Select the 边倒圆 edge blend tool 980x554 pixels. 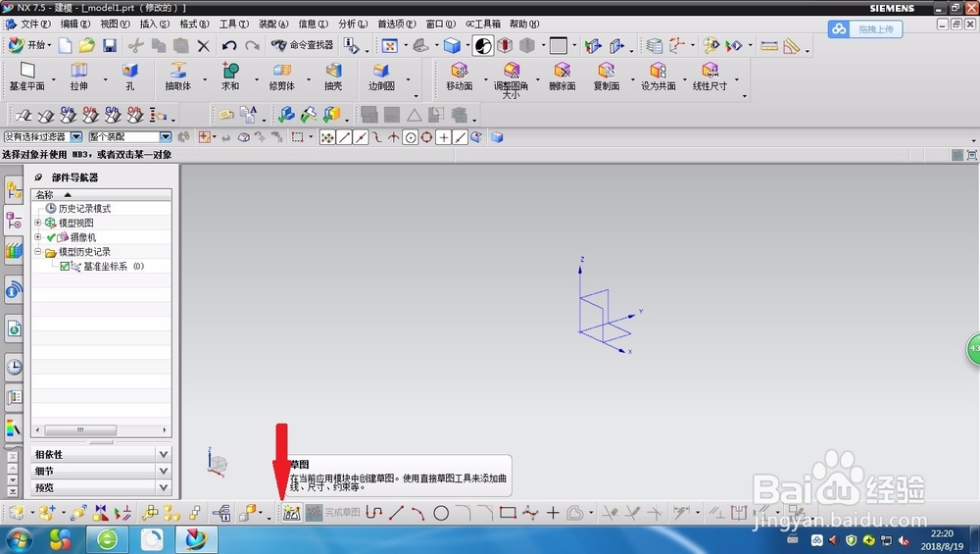tap(381, 76)
